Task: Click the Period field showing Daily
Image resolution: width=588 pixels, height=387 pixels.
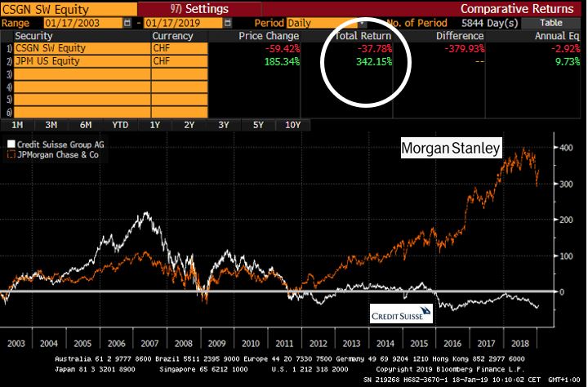Action: coord(322,23)
